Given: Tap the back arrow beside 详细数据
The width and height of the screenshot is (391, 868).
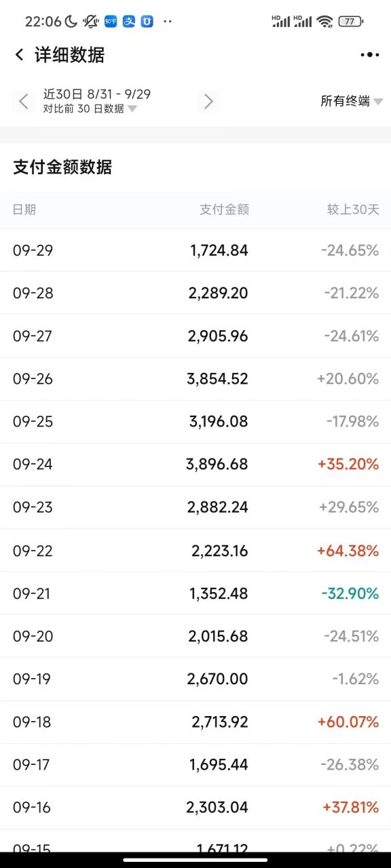Looking at the screenshot, I should 19,55.
